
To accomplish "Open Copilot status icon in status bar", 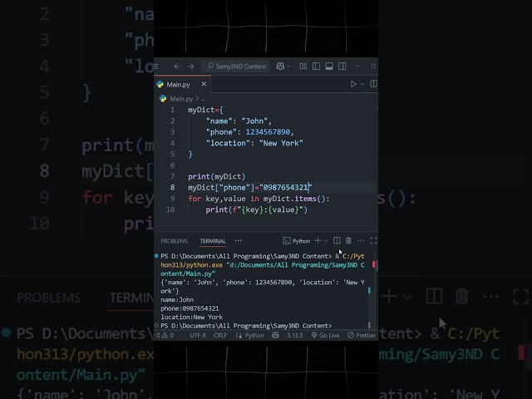I will [x=275, y=335].
